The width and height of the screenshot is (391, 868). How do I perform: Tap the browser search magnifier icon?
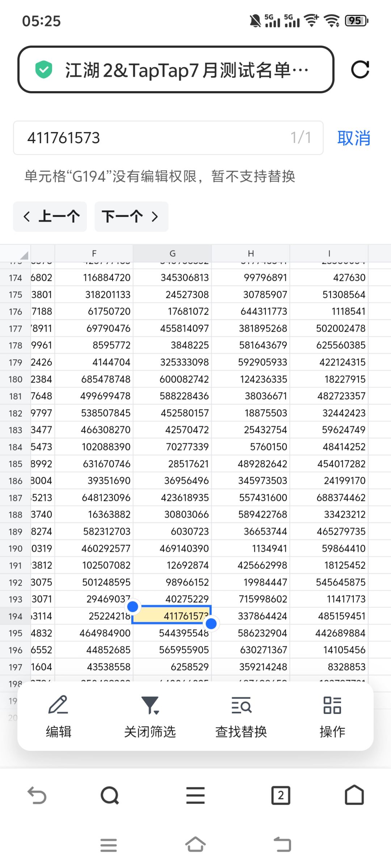pos(110,795)
